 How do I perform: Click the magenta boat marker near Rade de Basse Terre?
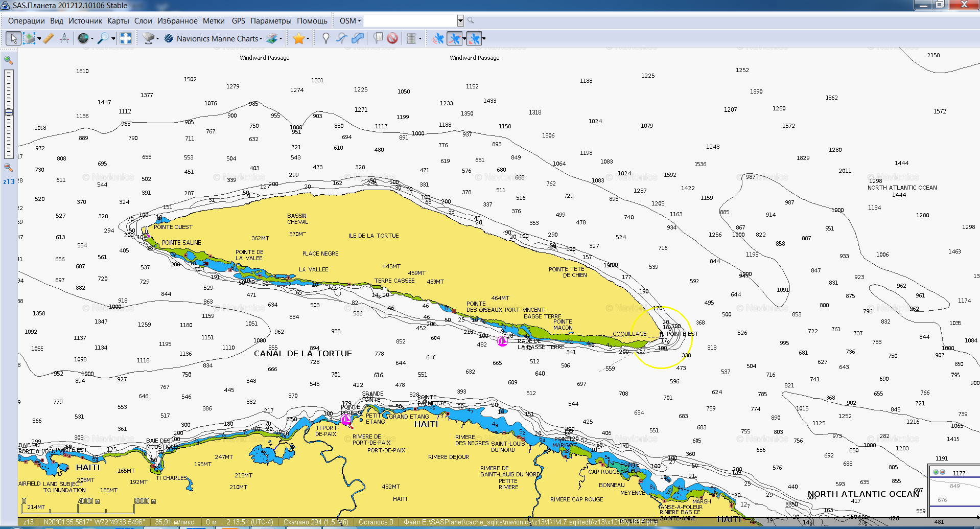(503, 341)
